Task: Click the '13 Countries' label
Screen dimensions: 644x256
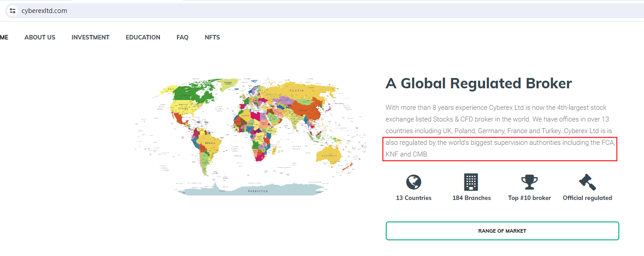Action: point(414,198)
